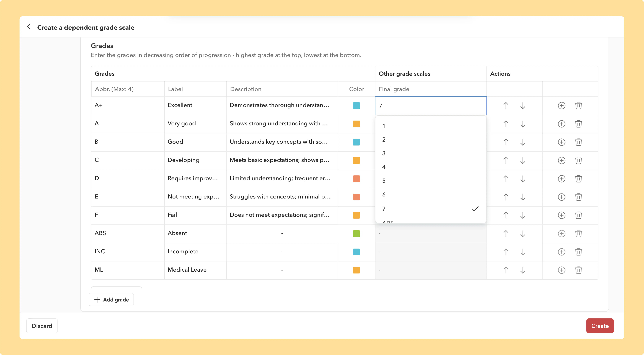644x355 pixels.
Task: Move the Fail grade down
Action: 523,215
